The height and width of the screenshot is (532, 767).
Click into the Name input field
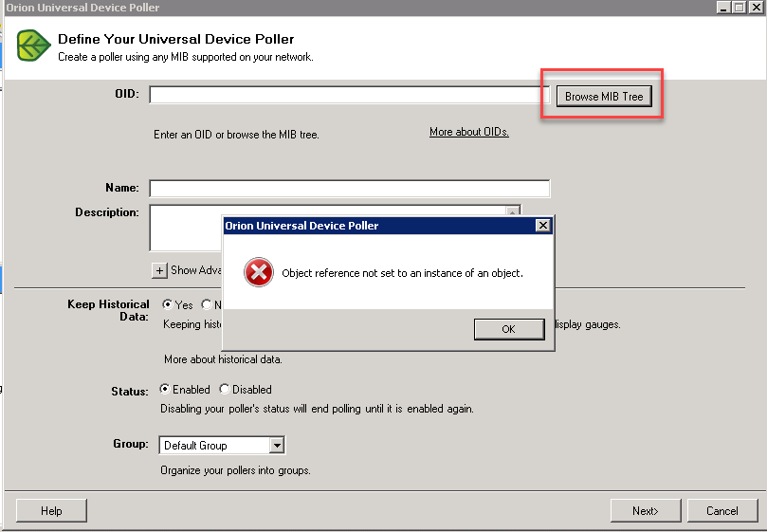tap(349, 189)
